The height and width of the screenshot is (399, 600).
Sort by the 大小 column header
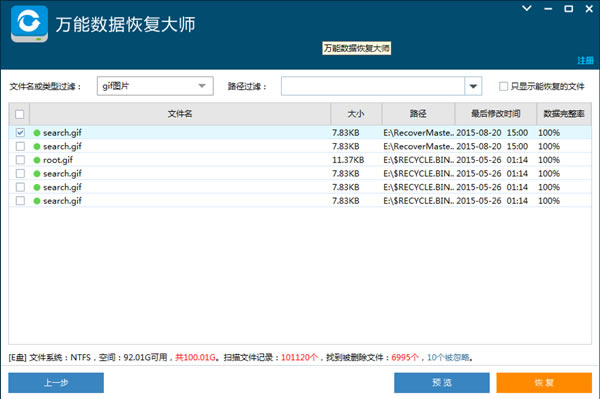tap(356, 114)
